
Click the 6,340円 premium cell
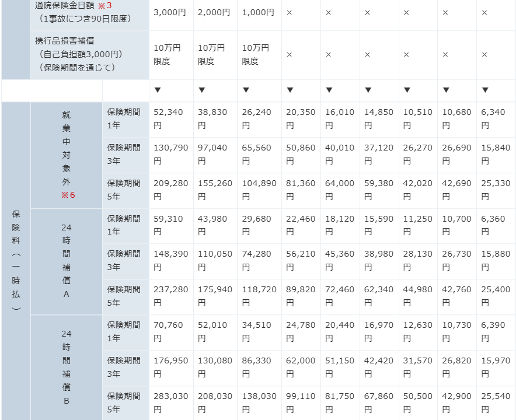[x=496, y=120]
